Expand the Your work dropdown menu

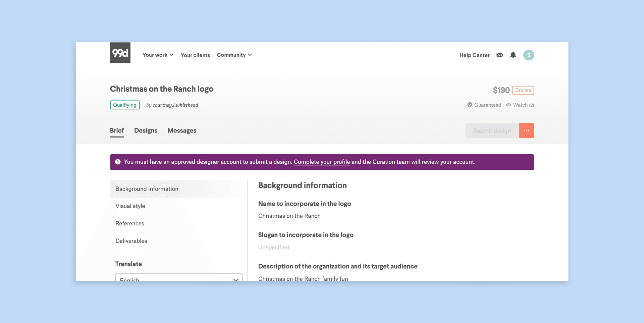[x=158, y=55]
